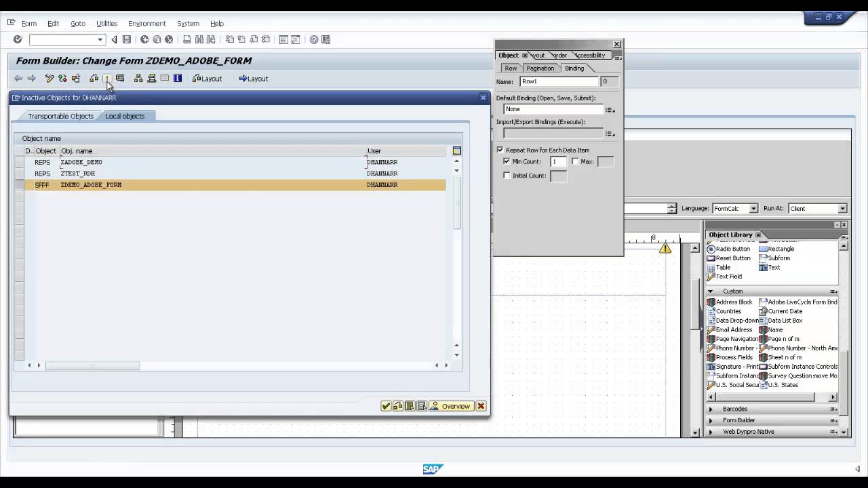Click the Print icon in standard toolbar
The width and height of the screenshot is (868, 488).
tap(187, 39)
